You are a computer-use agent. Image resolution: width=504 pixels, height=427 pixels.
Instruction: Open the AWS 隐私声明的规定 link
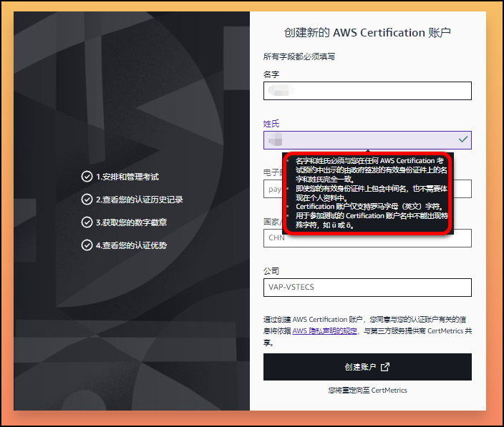pos(324,331)
